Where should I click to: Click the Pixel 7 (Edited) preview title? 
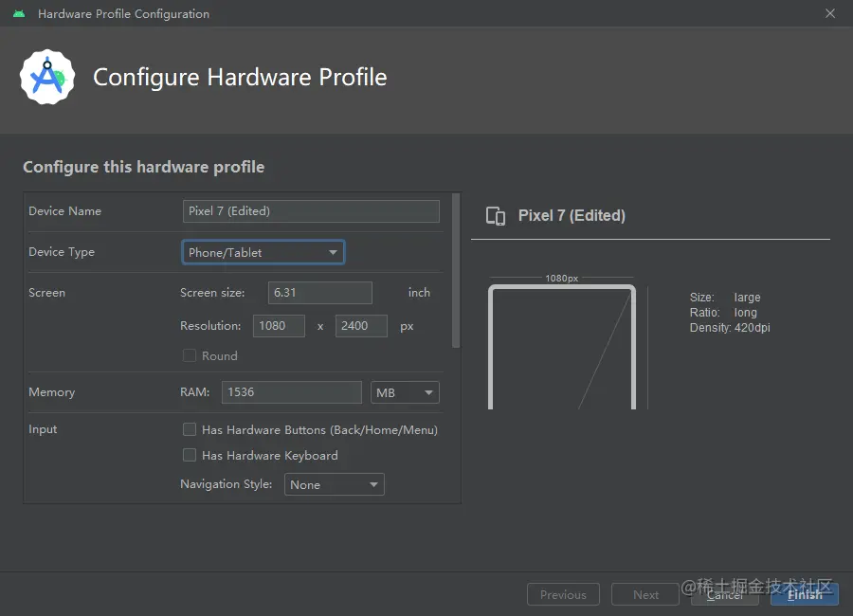(x=572, y=215)
